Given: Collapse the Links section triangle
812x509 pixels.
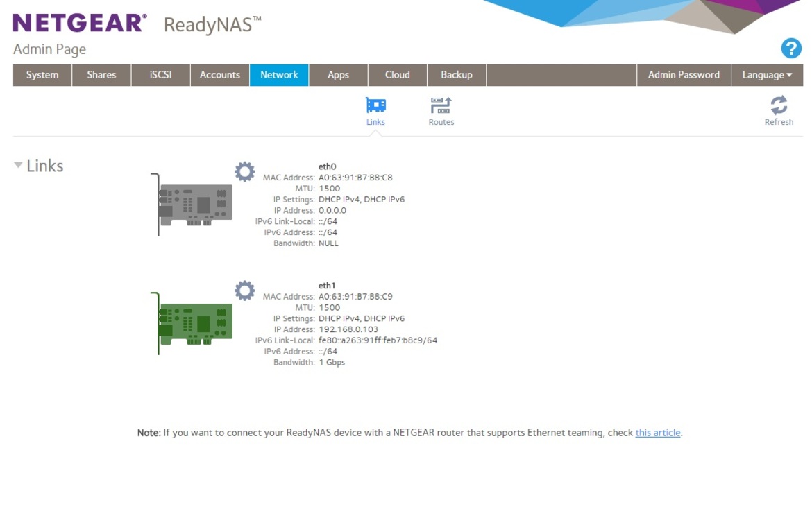Looking at the screenshot, I should 18,165.
